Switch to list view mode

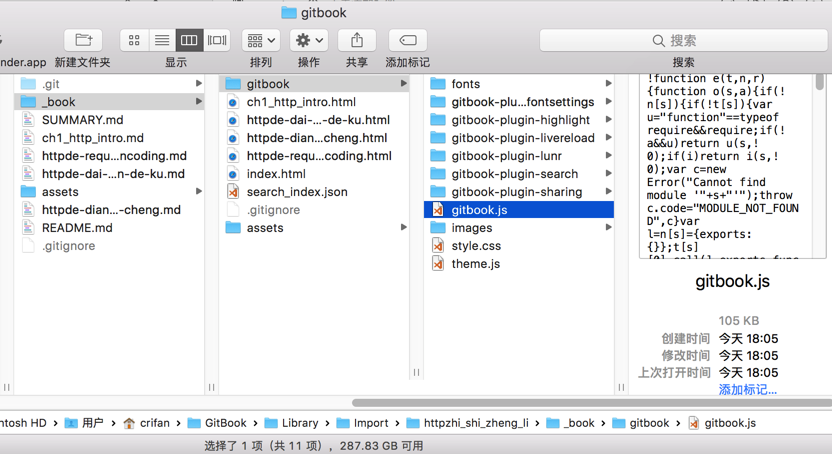tap(162, 40)
